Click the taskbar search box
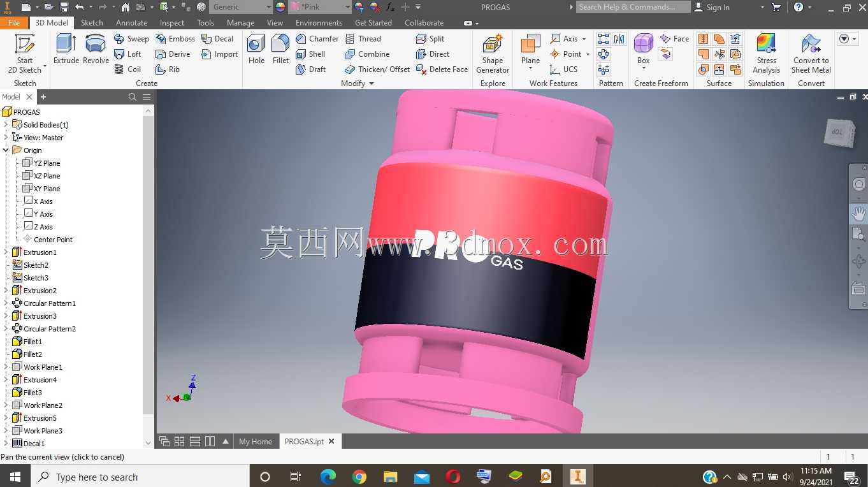 click(140, 477)
